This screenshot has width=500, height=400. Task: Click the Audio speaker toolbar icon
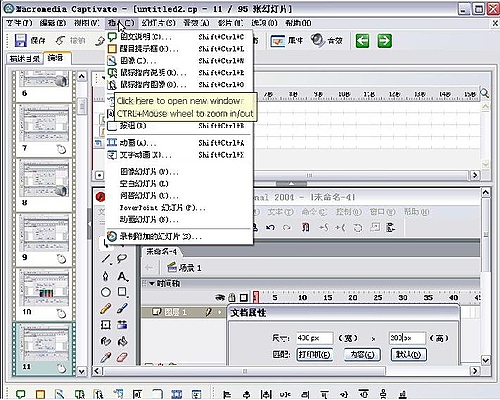click(x=318, y=40)
